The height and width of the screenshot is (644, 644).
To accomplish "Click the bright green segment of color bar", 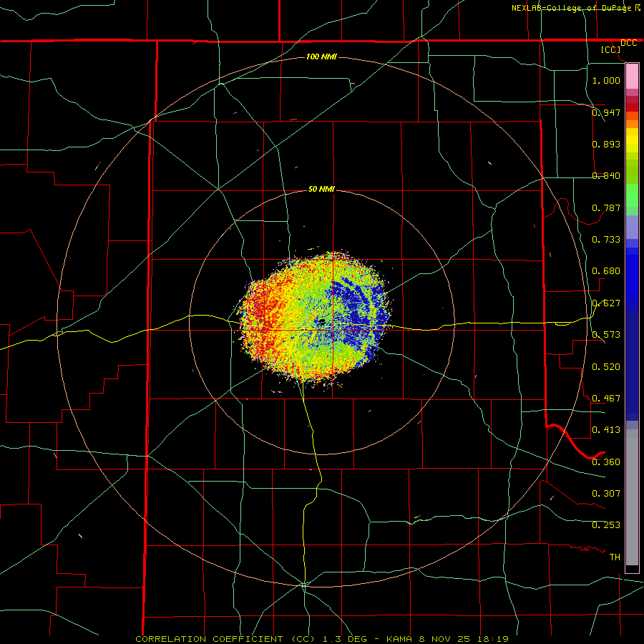I will (x=632, y=195).
